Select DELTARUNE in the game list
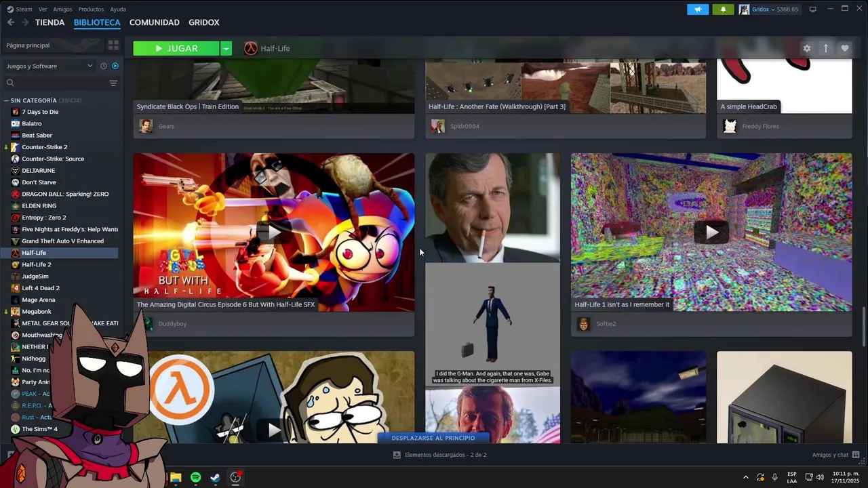The image size is (868, 488). pyautogui.click(x=39, y=170)
